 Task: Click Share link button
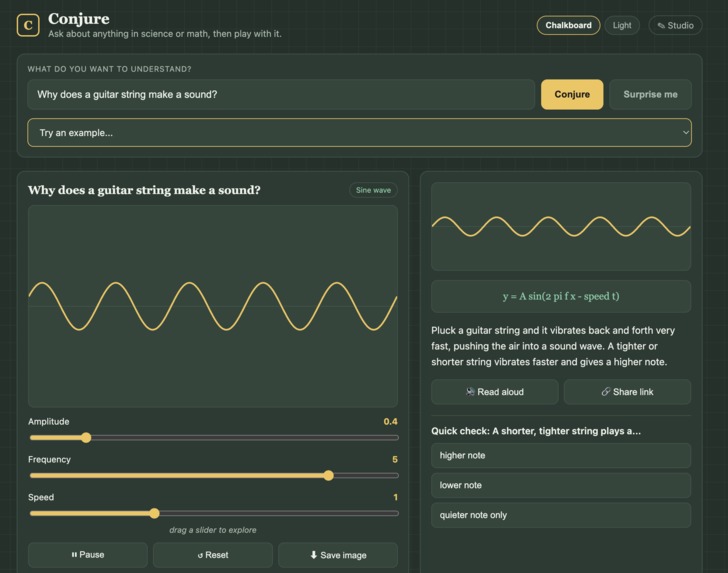627,392
